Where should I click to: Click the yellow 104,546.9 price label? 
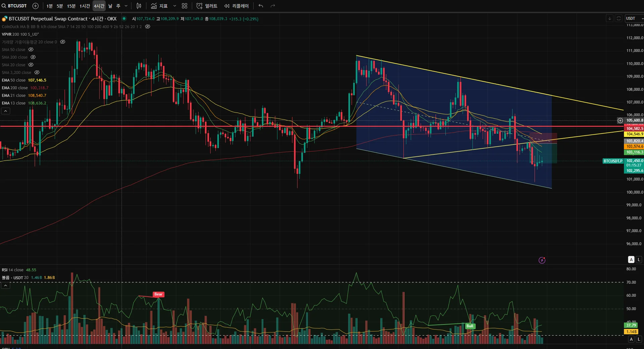634,134
